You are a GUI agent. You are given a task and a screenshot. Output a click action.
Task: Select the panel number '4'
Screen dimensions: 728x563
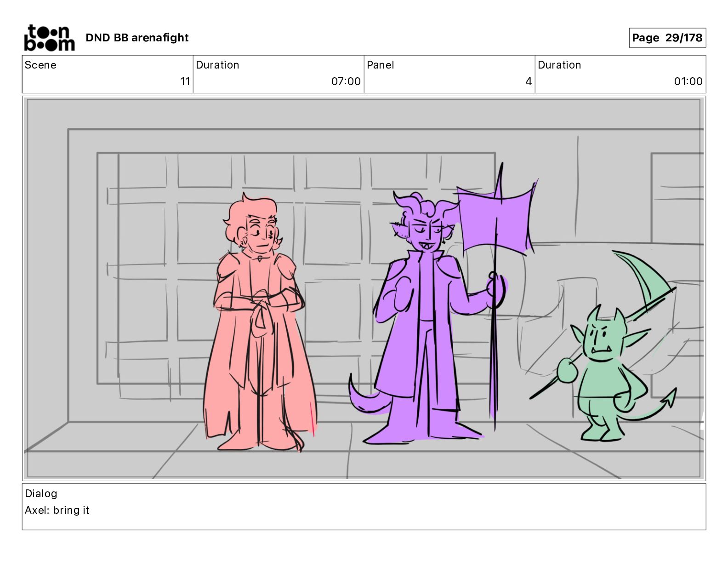tap(529, 81)
